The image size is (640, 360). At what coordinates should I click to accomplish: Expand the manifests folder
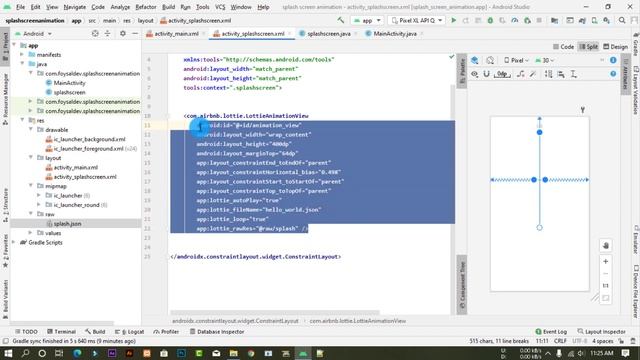point(22,54)
